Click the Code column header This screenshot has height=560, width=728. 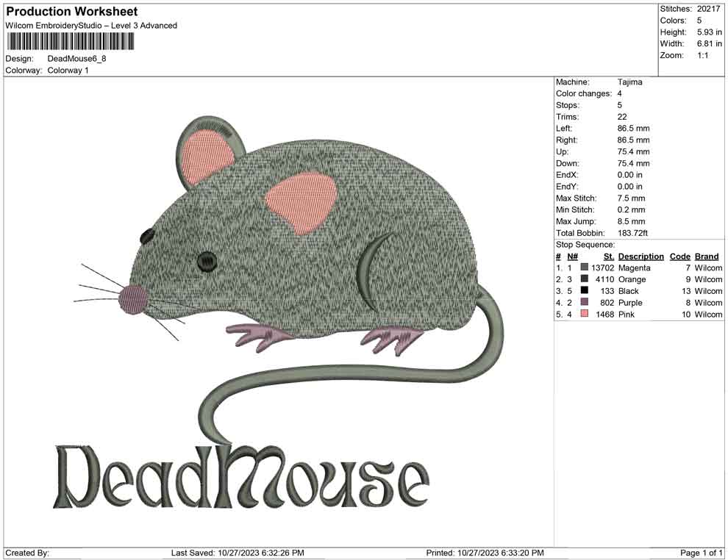(680, 256)
